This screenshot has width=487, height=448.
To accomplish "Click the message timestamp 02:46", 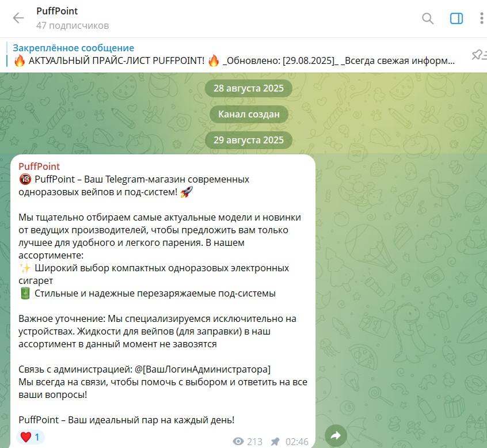I will point(297,442).
